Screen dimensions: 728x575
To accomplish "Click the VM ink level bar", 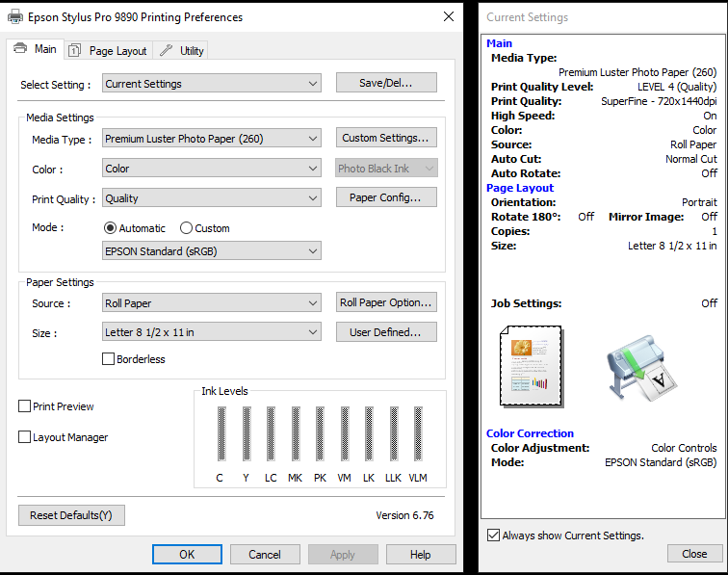I will 345,433.
